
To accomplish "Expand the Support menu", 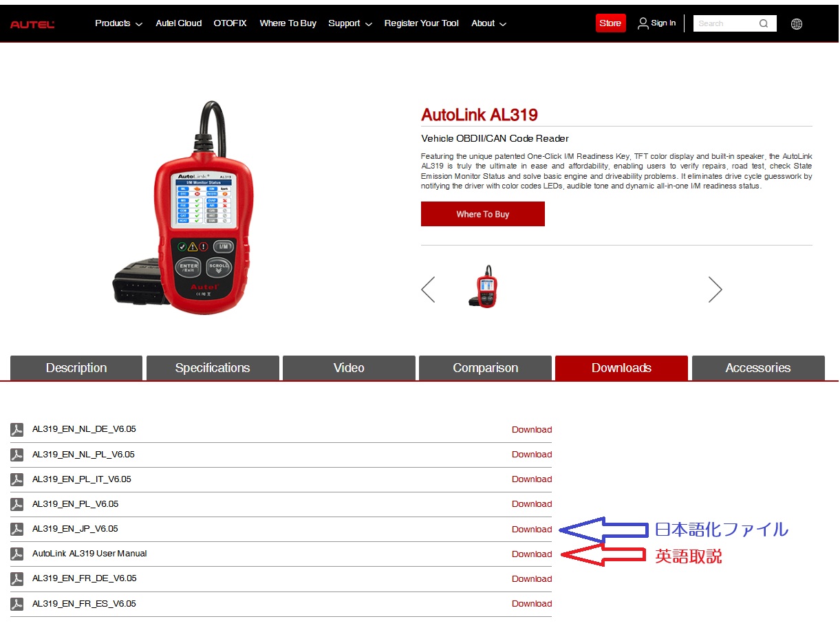I will [350, 23].
